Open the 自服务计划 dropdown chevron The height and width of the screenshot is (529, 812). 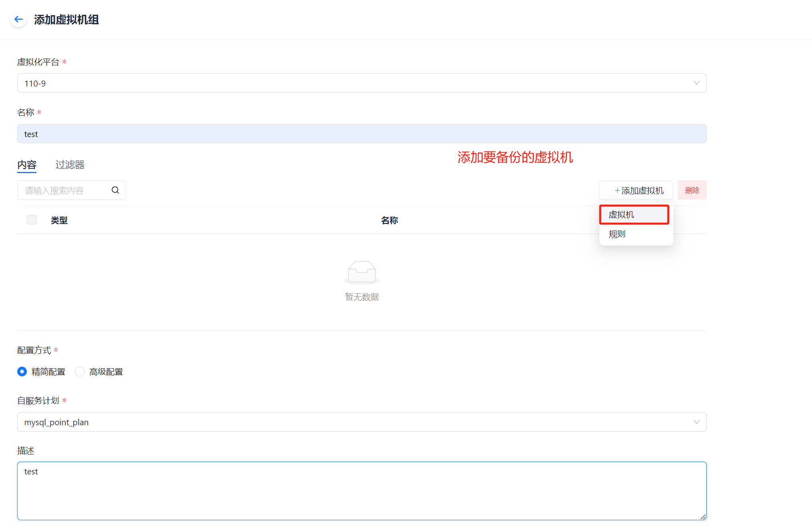696,422
